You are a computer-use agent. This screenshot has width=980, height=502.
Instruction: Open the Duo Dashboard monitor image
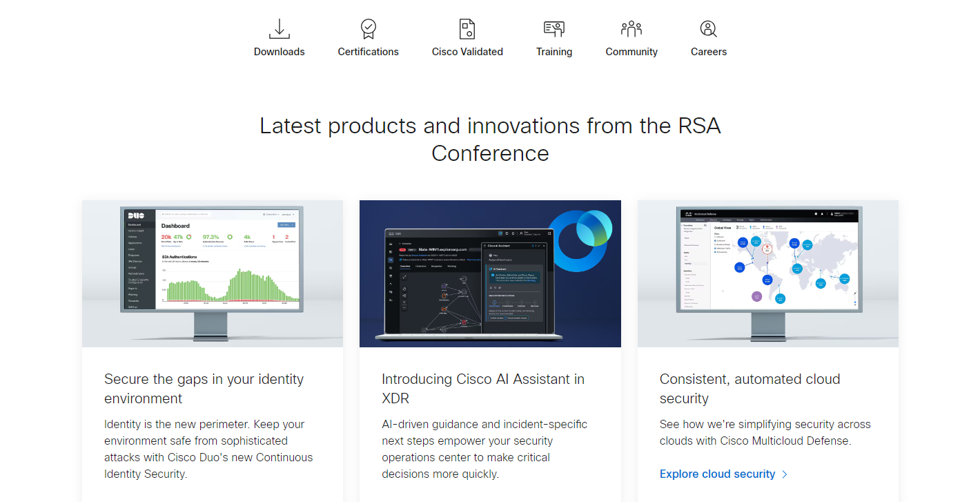(x=213, y=273)
